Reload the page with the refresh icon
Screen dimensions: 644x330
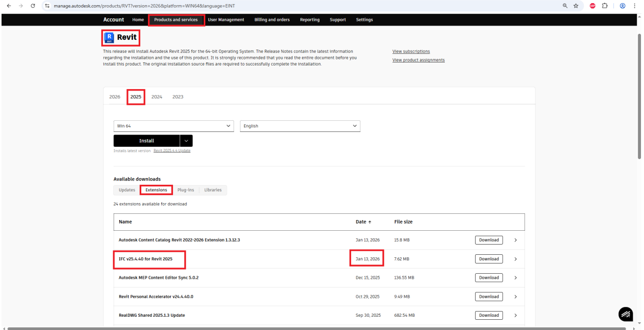[33, 6]
